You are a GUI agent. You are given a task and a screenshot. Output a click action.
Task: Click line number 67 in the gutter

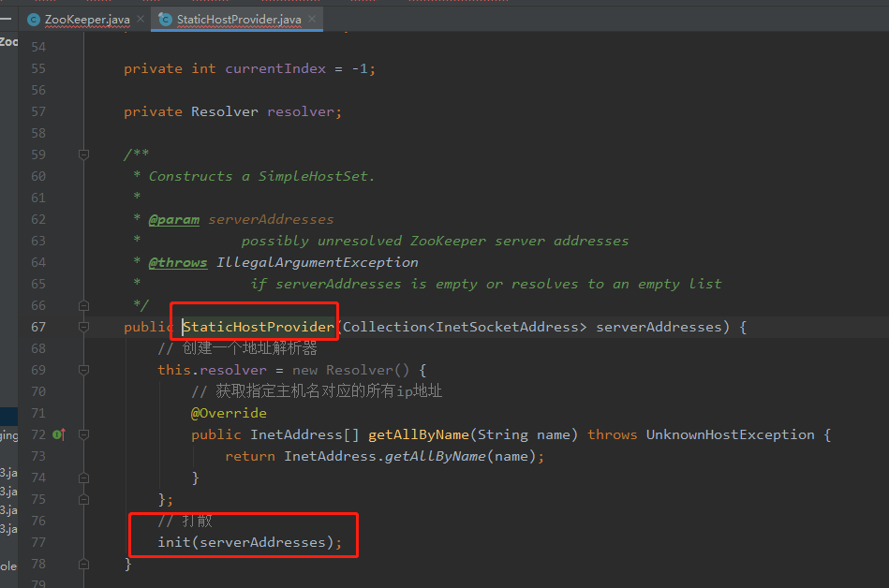[x=38, y=327]
